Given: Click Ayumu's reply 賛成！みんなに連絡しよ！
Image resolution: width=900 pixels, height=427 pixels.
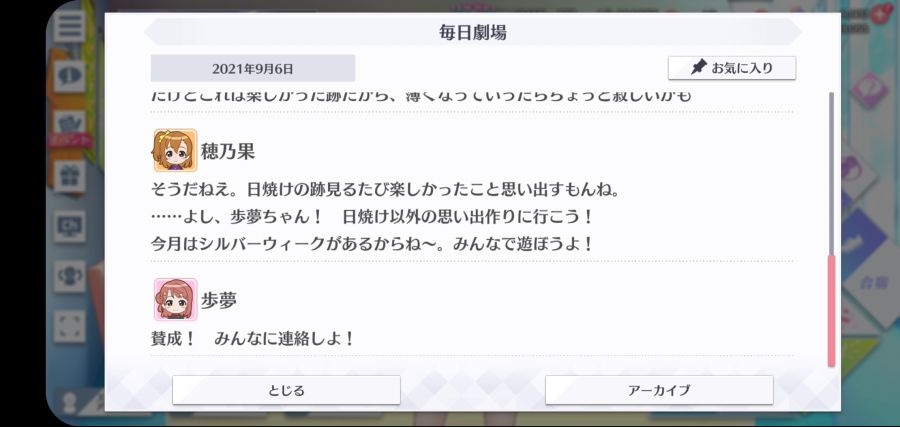Looking at the screenshot, I should pos(253,339).
